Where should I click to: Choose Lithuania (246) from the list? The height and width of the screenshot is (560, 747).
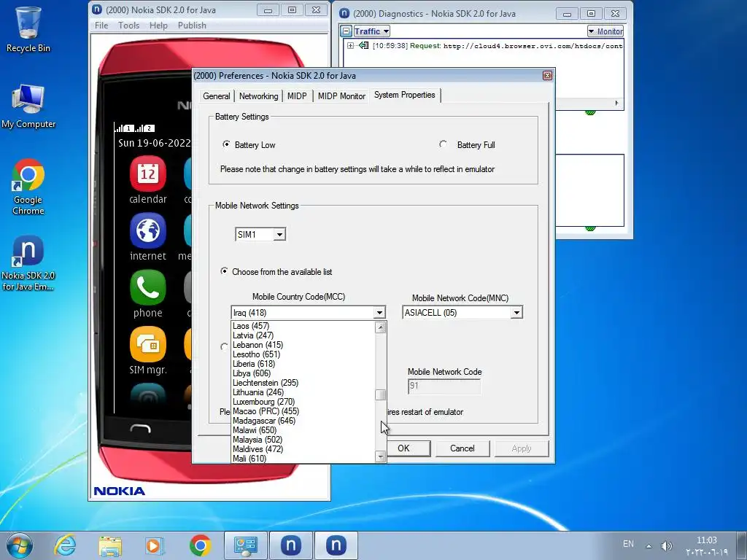pos(303,392)
